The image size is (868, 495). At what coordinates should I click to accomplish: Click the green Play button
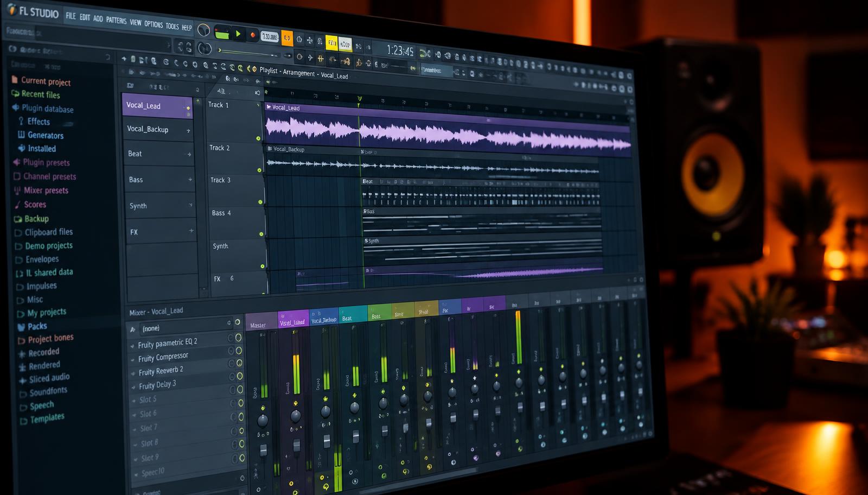(x=238, y=34)
